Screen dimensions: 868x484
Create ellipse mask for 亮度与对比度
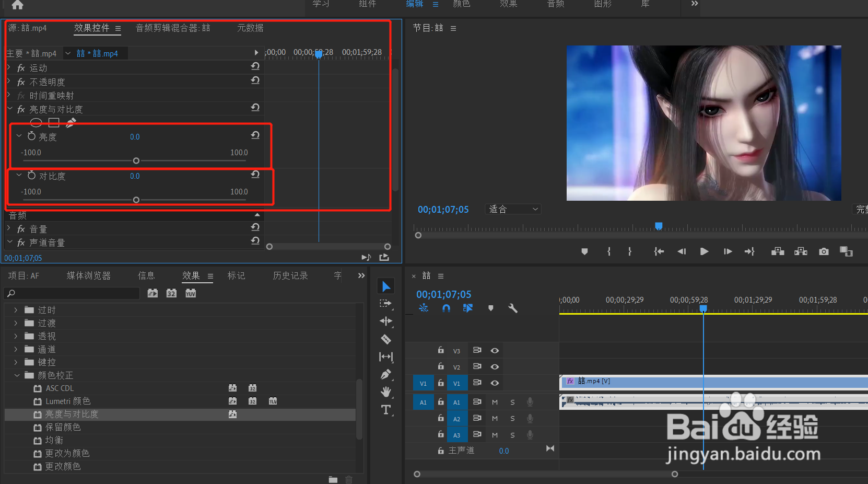click(x=36, y=123)
